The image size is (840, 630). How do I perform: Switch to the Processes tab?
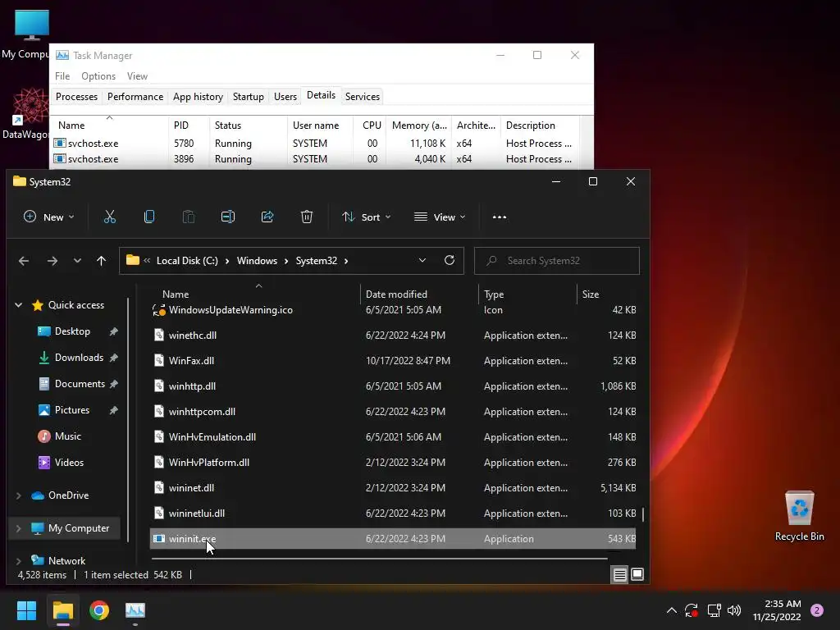tap(76, 97)
